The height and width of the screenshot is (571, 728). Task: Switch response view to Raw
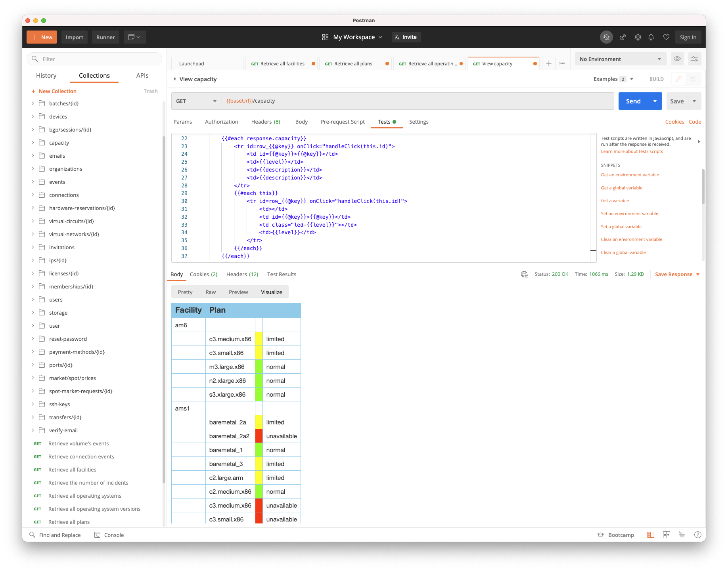[x=211, y=292]
